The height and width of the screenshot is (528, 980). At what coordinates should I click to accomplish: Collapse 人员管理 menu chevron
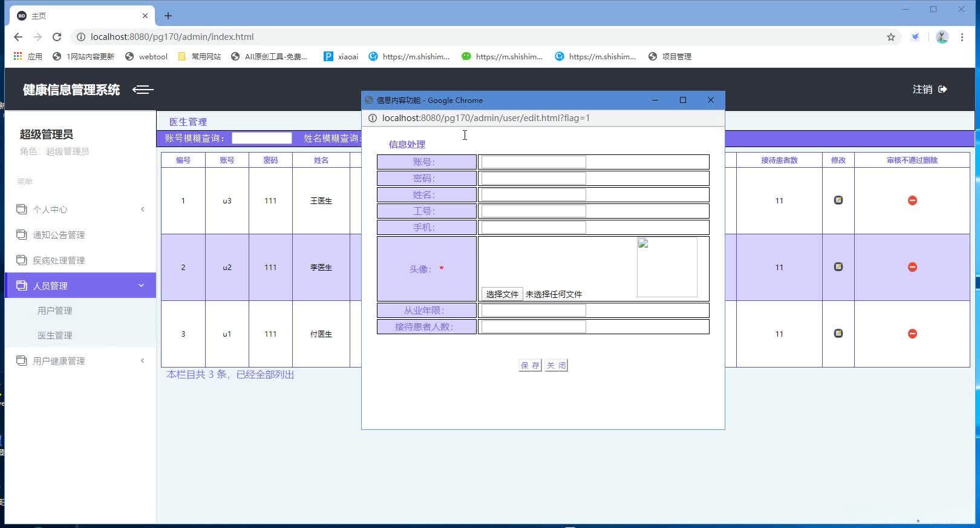[x=141, y=285]
